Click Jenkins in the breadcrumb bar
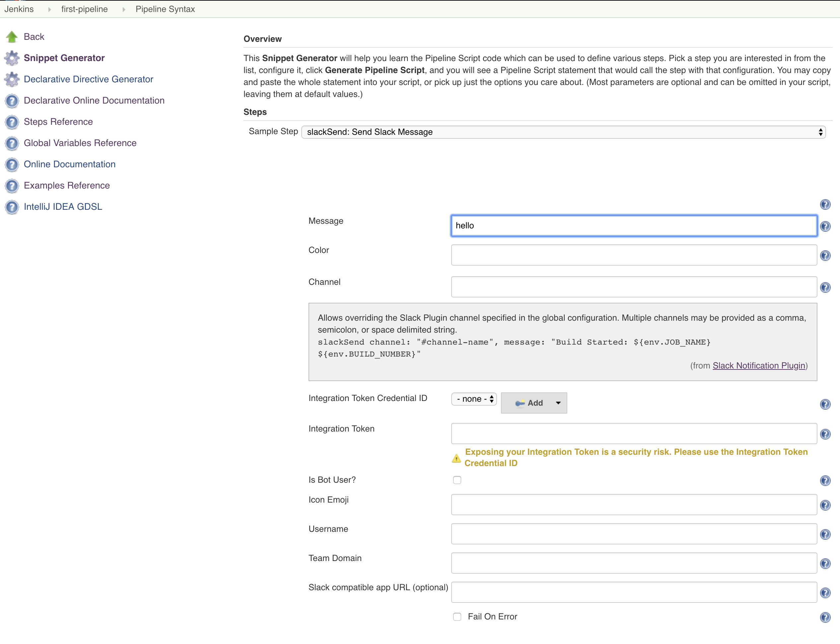 (x=19, y=9)
